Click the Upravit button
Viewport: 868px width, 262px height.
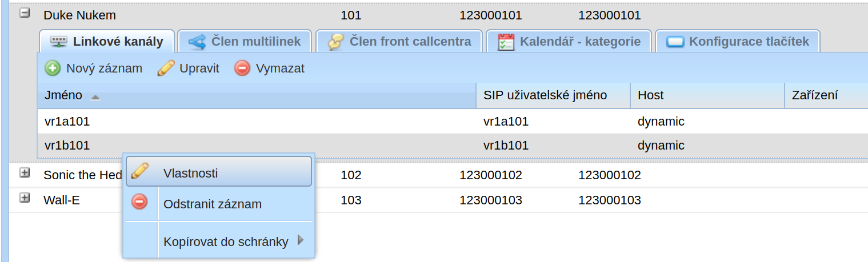(188, 68)
